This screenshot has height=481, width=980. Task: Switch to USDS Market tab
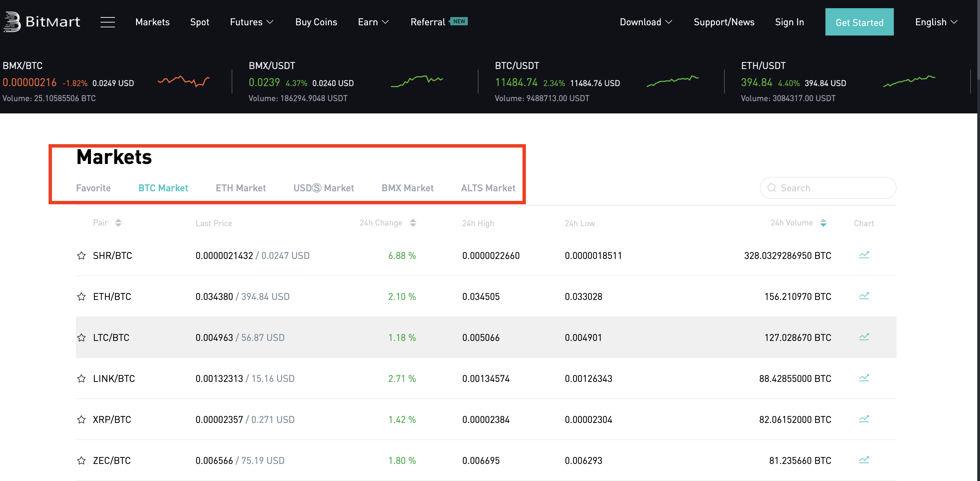[x=324, y=188]
